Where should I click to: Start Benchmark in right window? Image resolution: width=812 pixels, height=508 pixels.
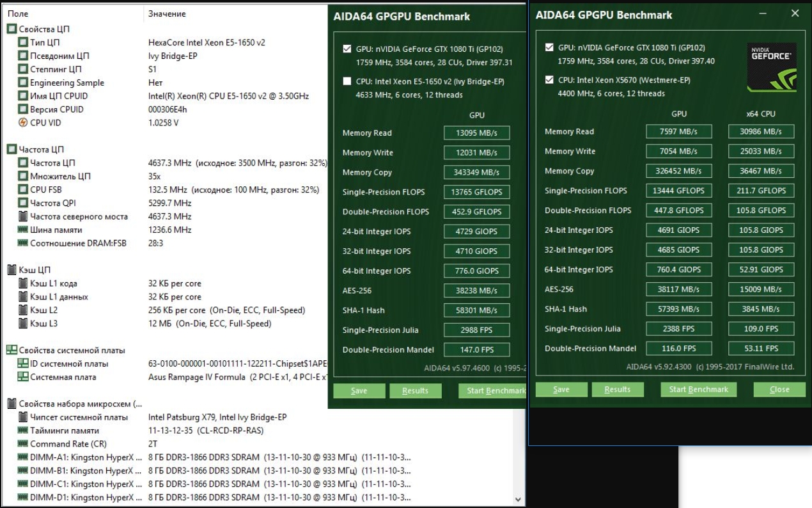(698, 390)
